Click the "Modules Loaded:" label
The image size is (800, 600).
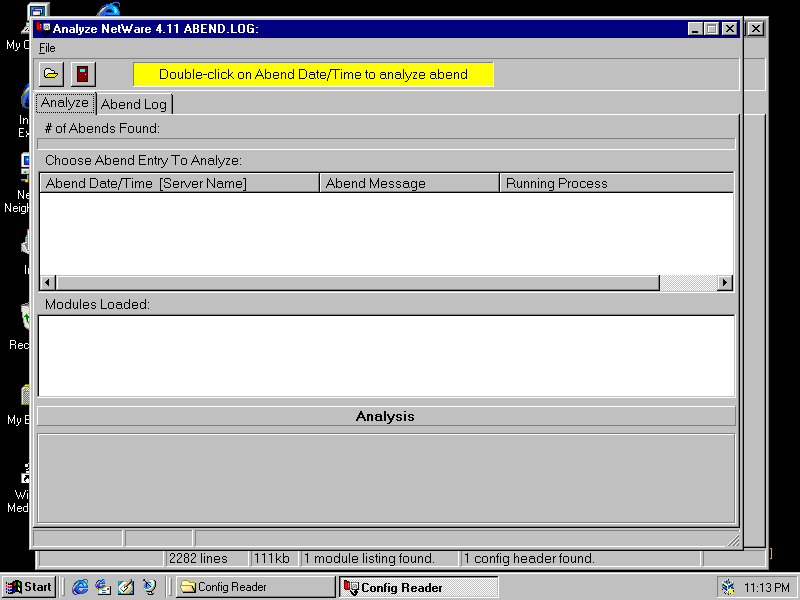pos(97,305)
